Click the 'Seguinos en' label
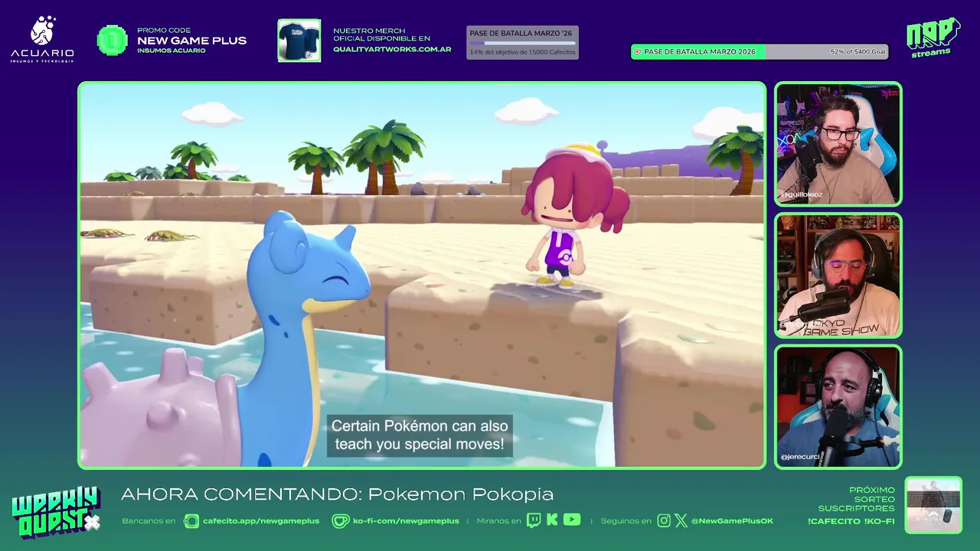This screenshot has width=980, height=551. point(626,521)
